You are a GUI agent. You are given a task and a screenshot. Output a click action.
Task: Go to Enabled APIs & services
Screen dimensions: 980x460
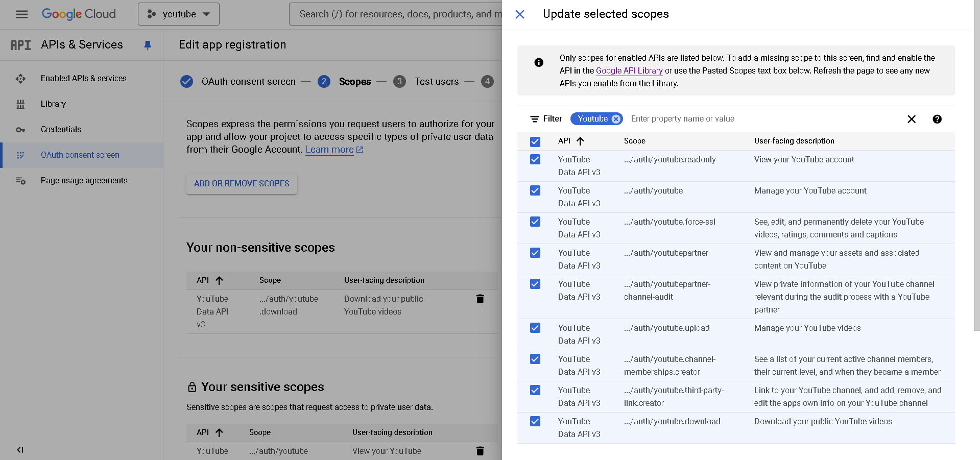click(x=83, y=79)
